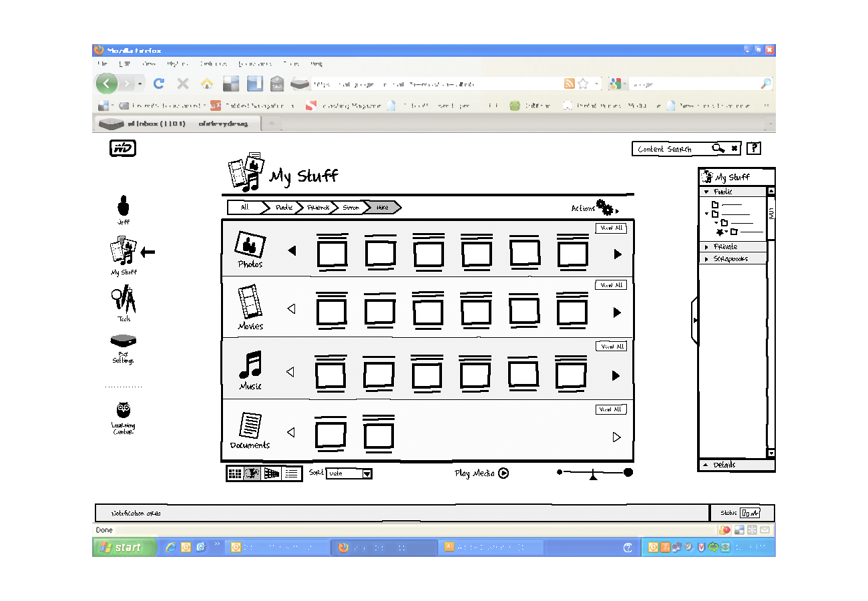Click the first folder in Public tree
Screen dimensions: 868x601
715,205
